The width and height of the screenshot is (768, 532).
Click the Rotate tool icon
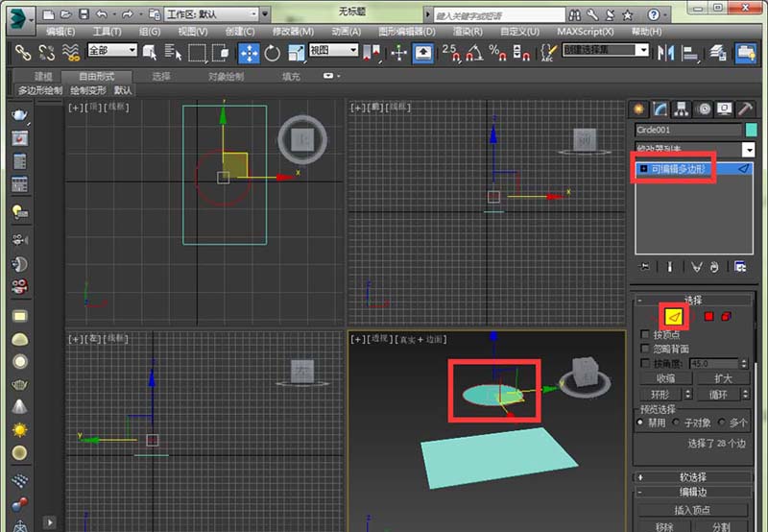(x=272, y=52)
